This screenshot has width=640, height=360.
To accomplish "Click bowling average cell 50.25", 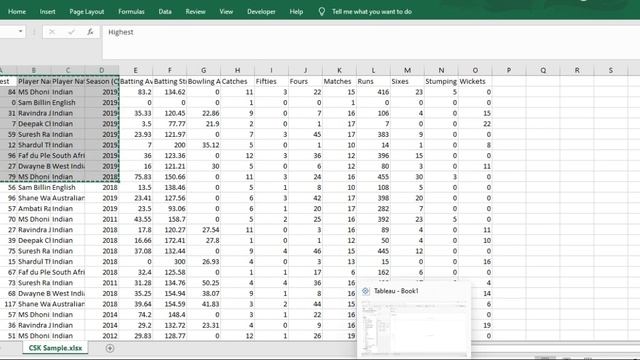I will click(x=203, y=283).
